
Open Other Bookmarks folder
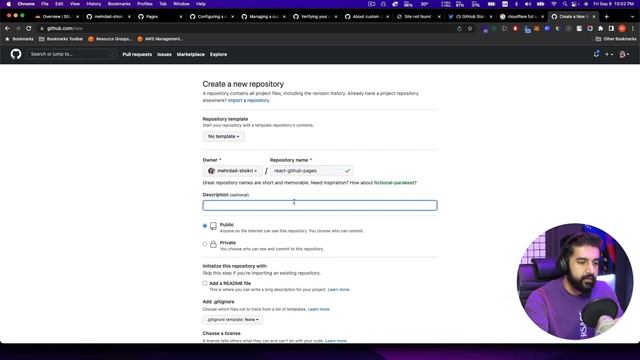pyautogui.click(x=616, y=39)
